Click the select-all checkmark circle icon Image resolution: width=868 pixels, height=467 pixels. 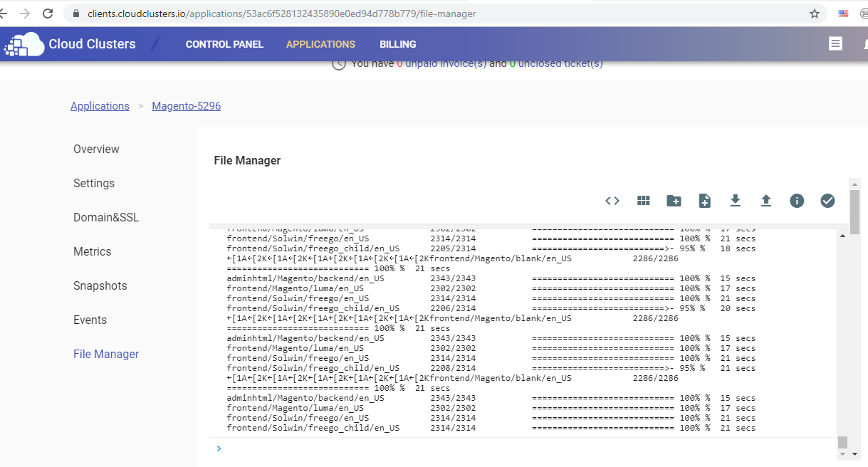click(x=827, y=201)
